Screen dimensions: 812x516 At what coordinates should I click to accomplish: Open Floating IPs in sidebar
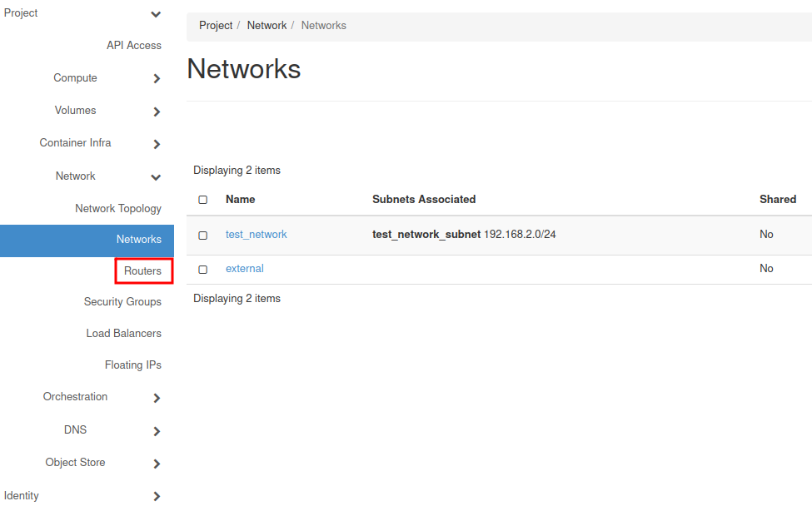pyautogui.click(x=132, y=365)
